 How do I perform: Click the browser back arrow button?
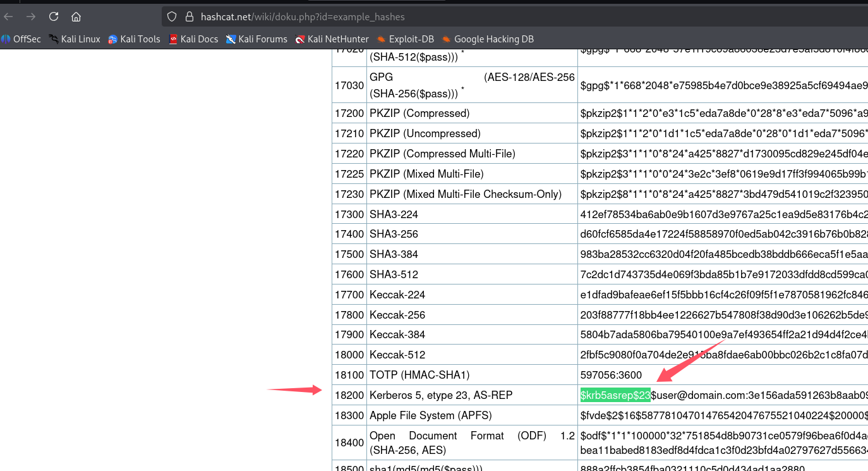point(9,16)
